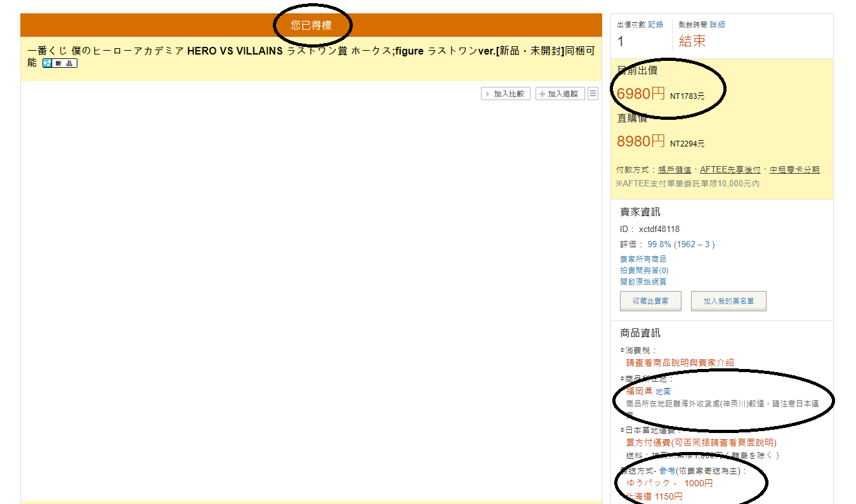Open the 地圖 map link
856x504 pixels.
tap(663, 391)
